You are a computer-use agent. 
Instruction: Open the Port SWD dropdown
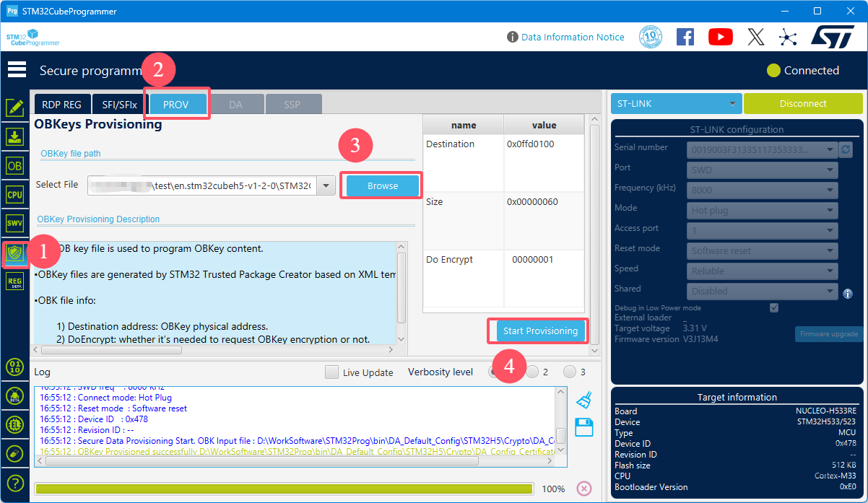(x=763, y=170)
